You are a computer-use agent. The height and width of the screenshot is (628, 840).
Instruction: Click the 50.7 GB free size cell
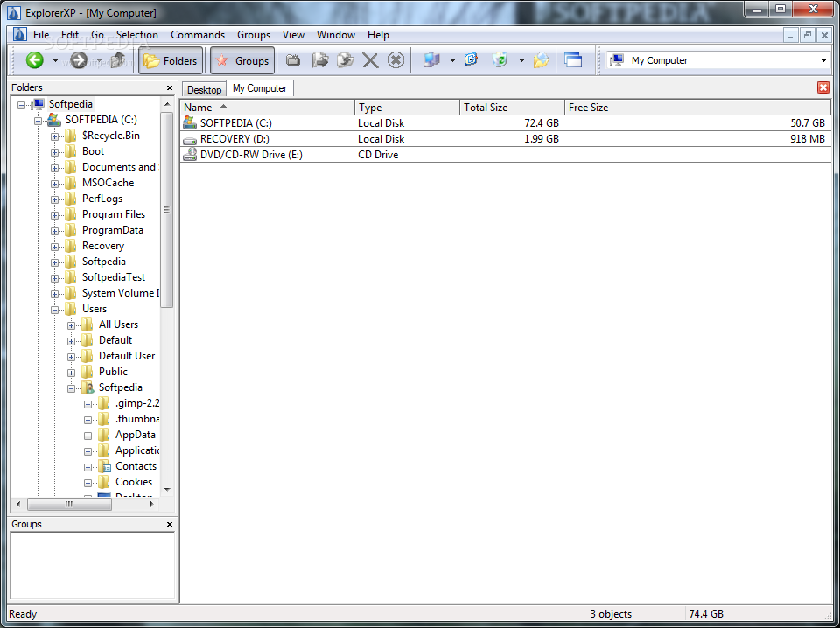click(x=808, y=123)
